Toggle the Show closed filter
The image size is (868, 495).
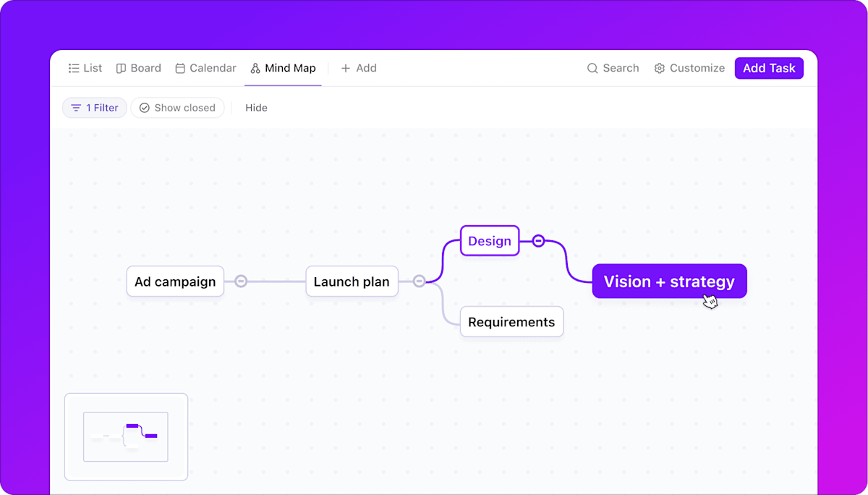(177, 107)
